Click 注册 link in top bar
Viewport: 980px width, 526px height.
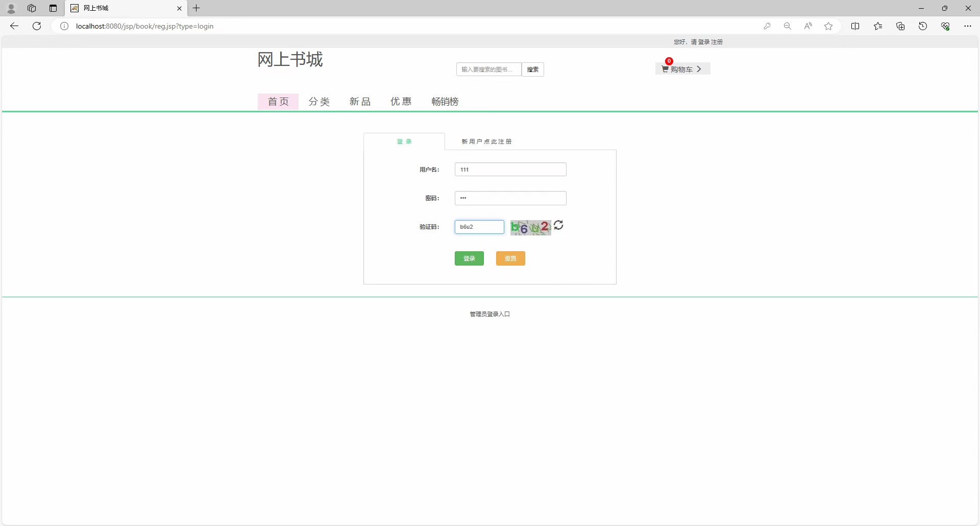(717, 42)
